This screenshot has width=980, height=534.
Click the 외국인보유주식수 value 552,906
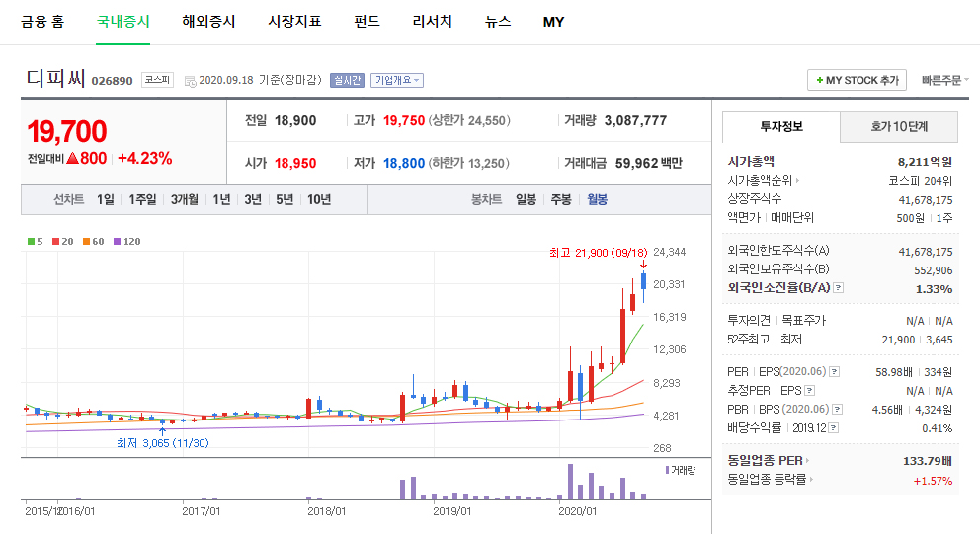point(934,270)
